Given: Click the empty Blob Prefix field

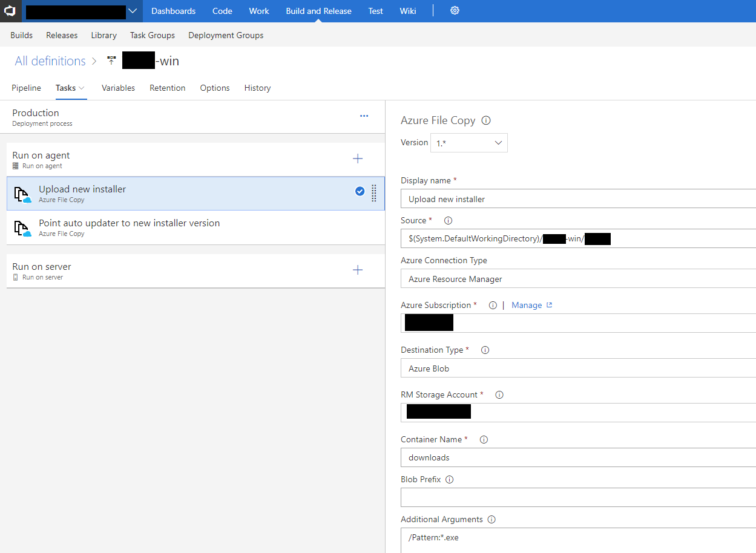Looking at the screenshot, I should pos(578,497).
